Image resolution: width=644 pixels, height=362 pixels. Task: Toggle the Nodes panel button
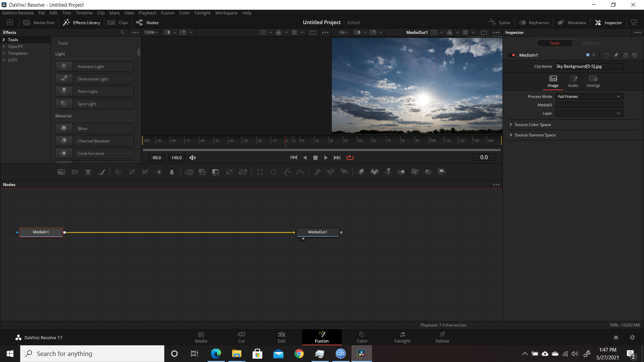click(148, 22)
